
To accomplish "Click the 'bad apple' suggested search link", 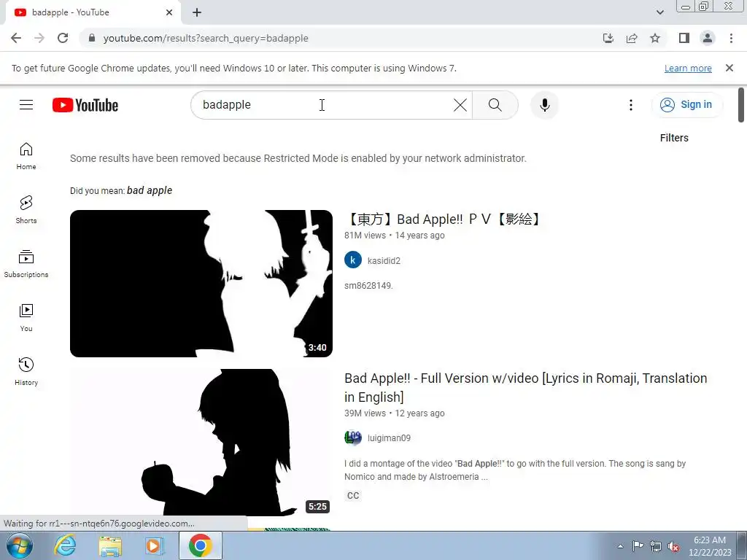I will (x=150, y=190).
